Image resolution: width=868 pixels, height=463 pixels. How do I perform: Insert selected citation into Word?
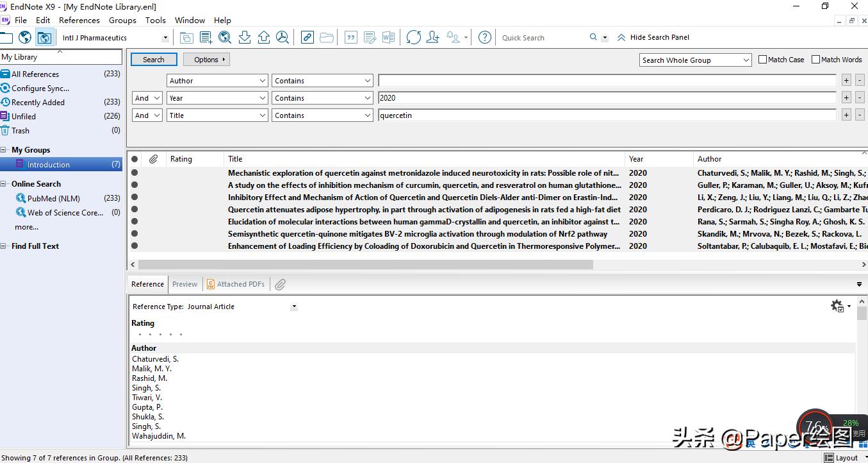pyautogui.click(x=350, y=37)
